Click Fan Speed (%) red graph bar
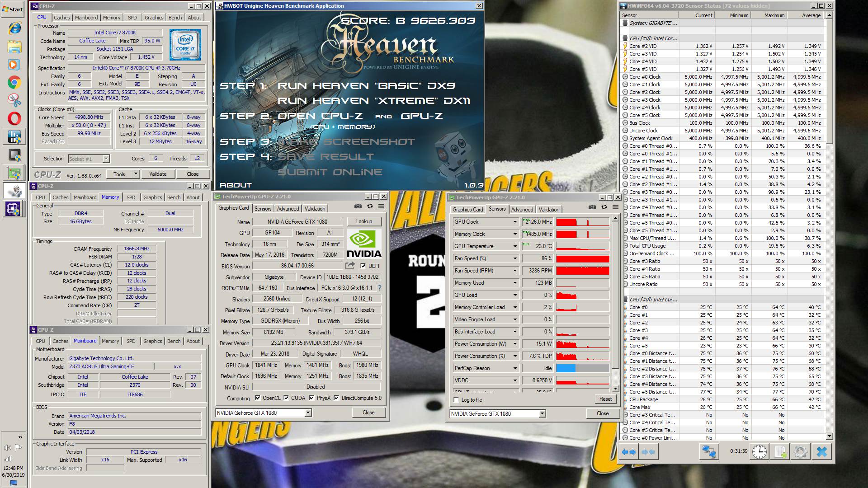This screenshot has height=488, width=868. (x=583, y=258)
